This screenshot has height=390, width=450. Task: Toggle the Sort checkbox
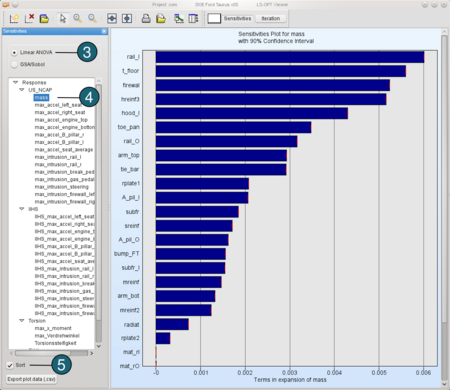tap(10, 365)
